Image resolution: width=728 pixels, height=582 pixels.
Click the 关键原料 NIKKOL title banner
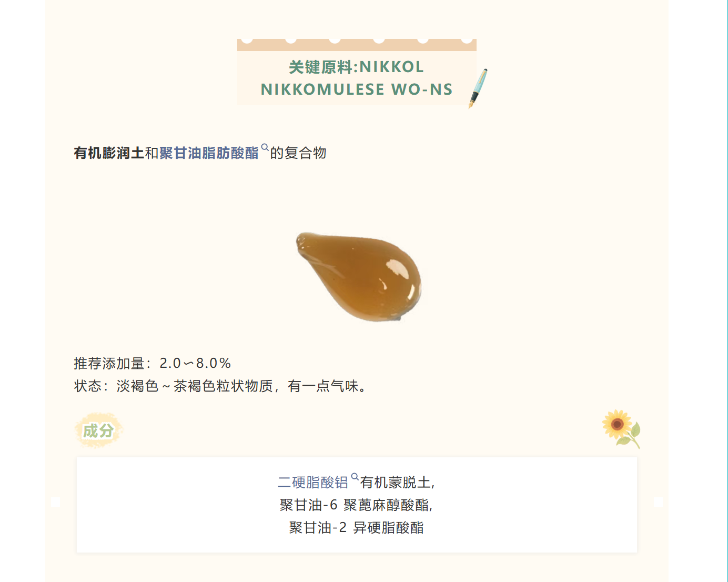[357, 78]
